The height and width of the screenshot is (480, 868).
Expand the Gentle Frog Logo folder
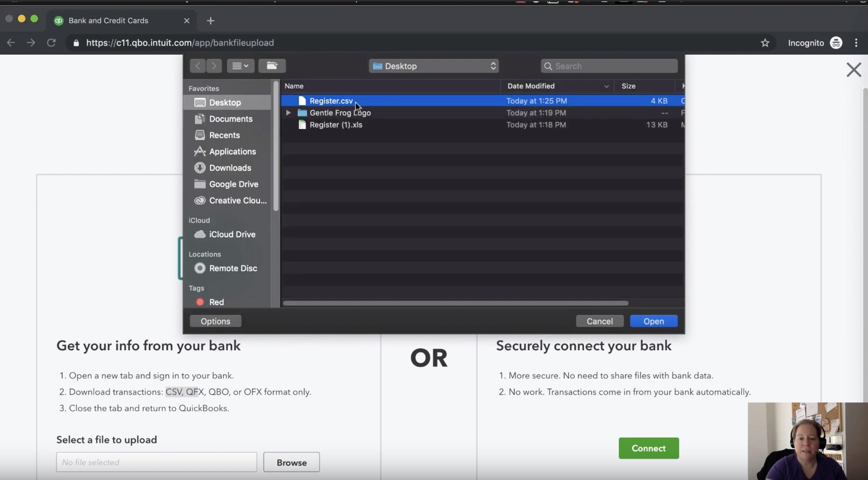coord(288,113)
